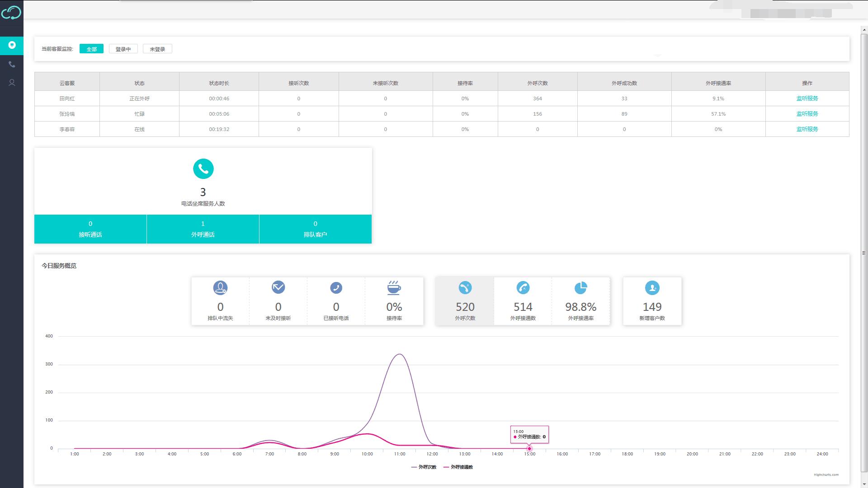Select the 排队中流失 stat icon
Screen dimensions: 868x488
[220, 288]
